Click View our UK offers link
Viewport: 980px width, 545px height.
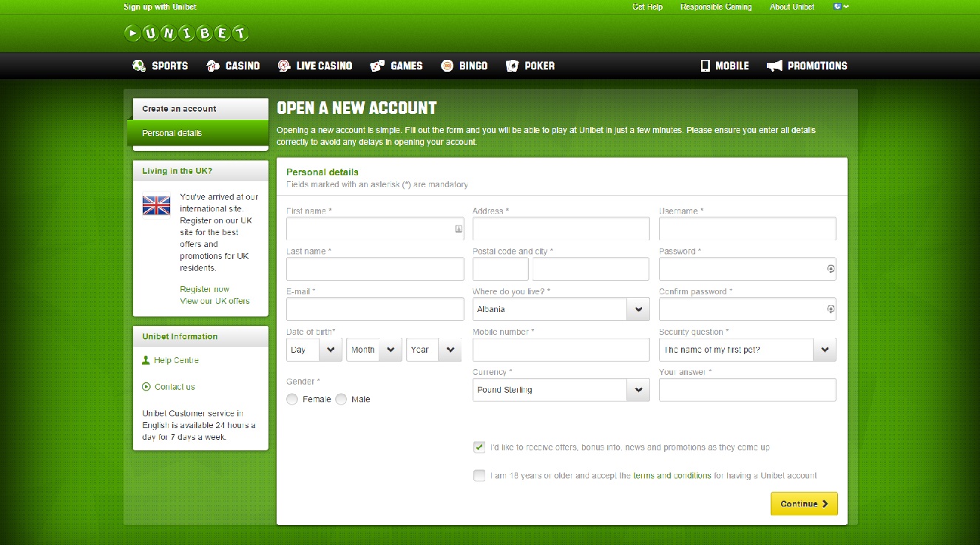point(215,301)
